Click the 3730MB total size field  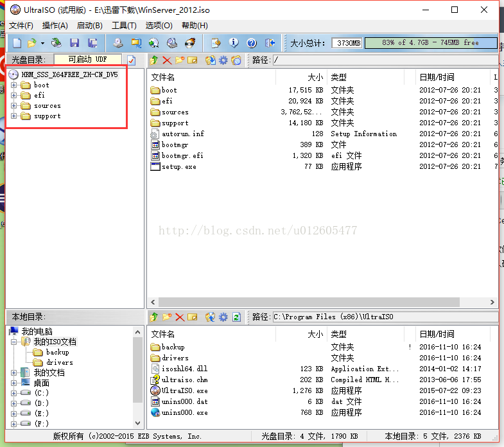click(x=348, y=43)
